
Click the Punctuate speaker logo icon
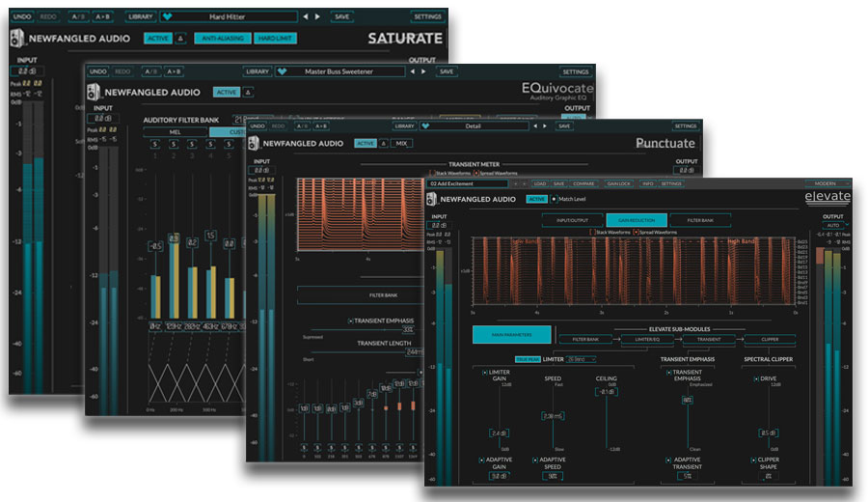point(254,143)
